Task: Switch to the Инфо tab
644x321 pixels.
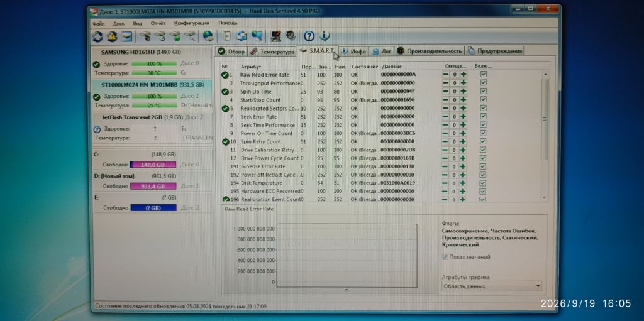Action: point(353,52)
